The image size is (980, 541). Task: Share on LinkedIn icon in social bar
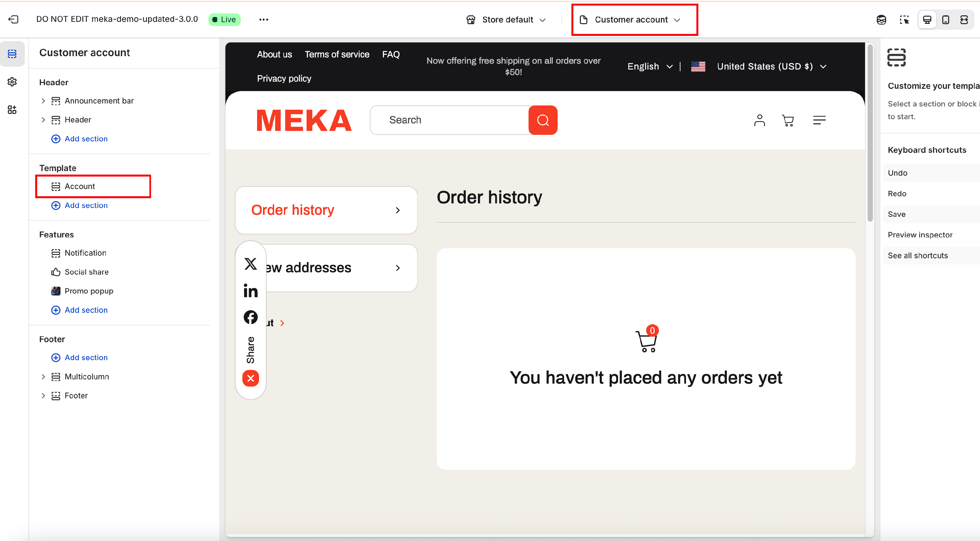tap(251, 291)
